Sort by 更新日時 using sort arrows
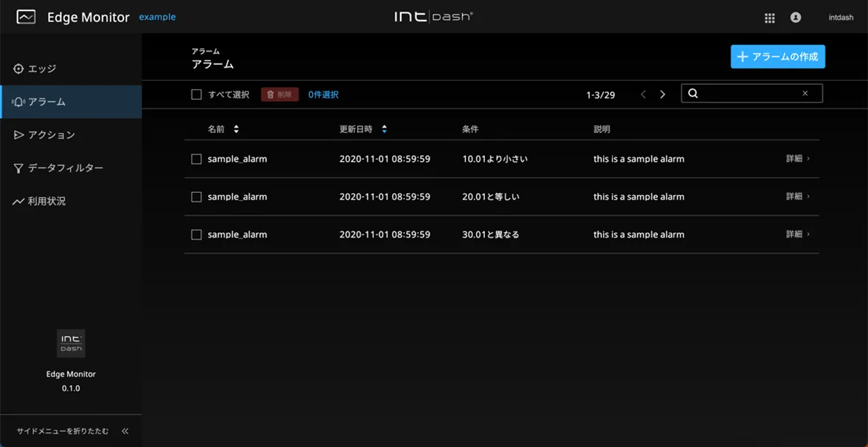The width and height of the screenshot is (868, 447). (x=384, y=129)
